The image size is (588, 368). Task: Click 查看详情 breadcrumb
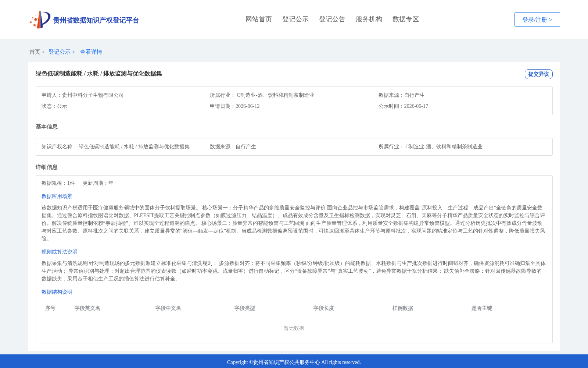[x=91, y=52]
